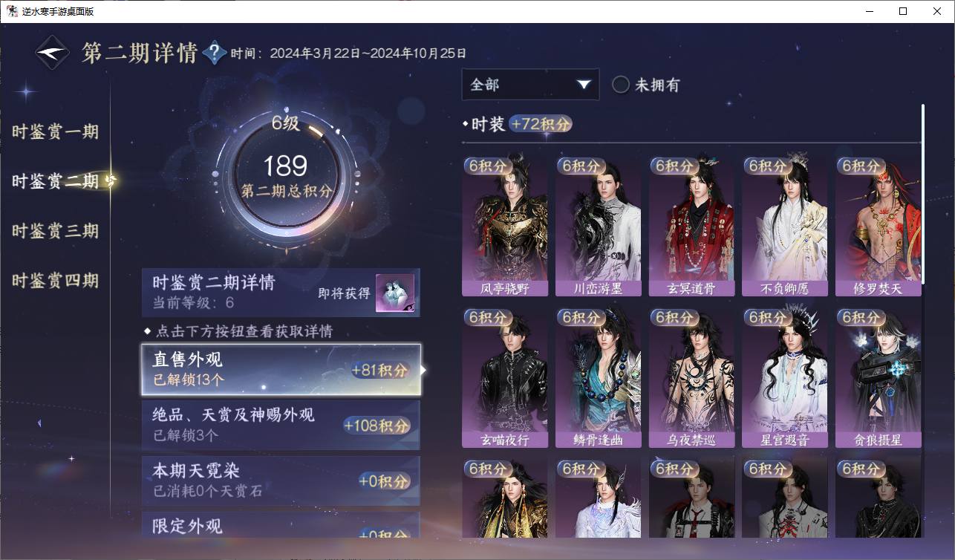The image size is (955, 560).
Task: Select the 修罗焚天 outfit card
Action: click(879, 226)
